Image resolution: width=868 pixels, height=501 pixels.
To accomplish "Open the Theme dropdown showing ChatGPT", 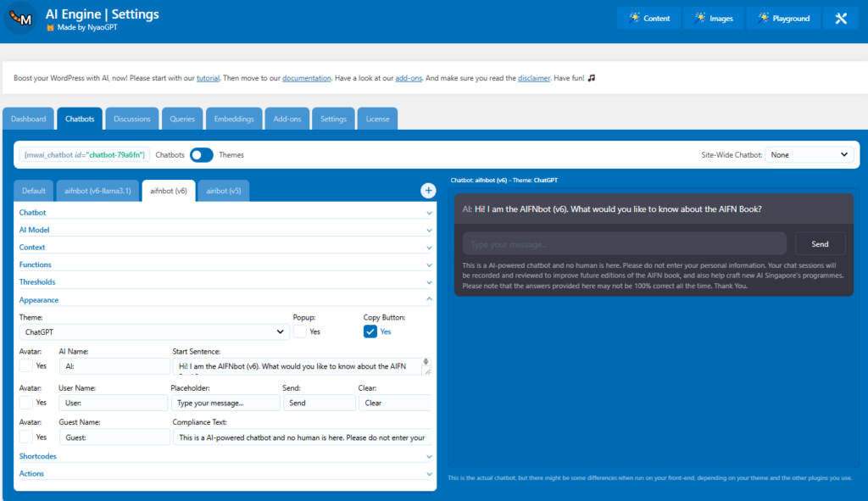I will pyautogui.click(x=154, y=332).
